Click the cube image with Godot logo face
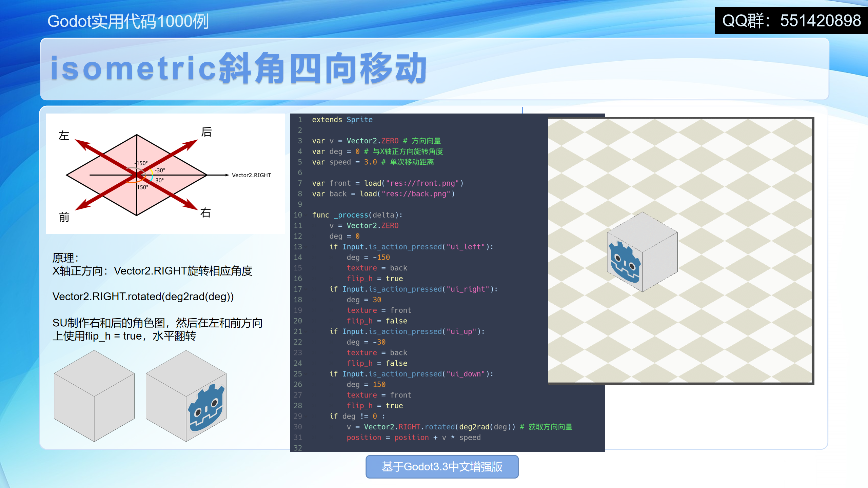This screenshot has width=868, height=488. coord(186,396)
